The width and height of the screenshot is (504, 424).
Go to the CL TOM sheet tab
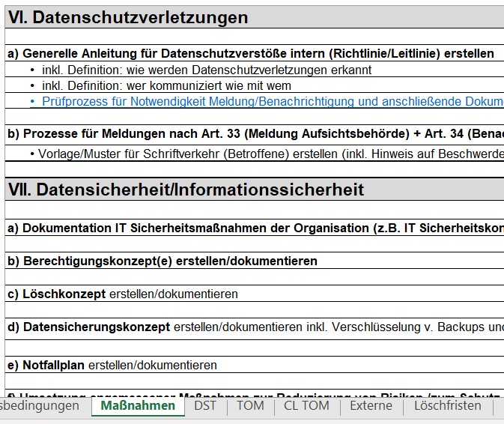click(x=306, y=405)
